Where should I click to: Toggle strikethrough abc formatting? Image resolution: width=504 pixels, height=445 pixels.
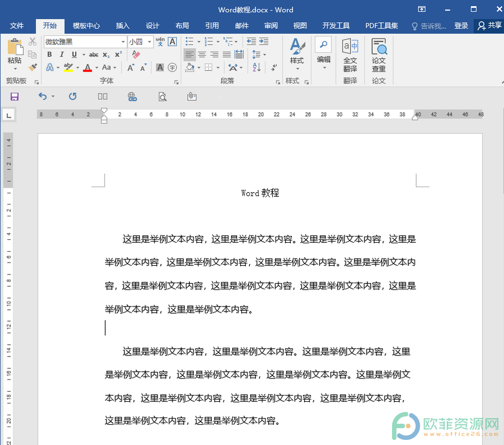pyautogui.click(x=94, y=55)
